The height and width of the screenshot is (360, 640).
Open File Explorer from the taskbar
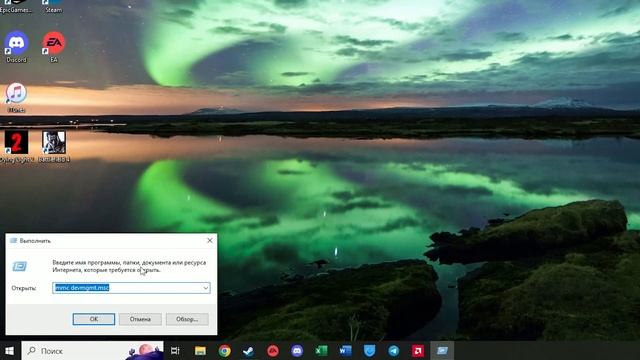200,351
